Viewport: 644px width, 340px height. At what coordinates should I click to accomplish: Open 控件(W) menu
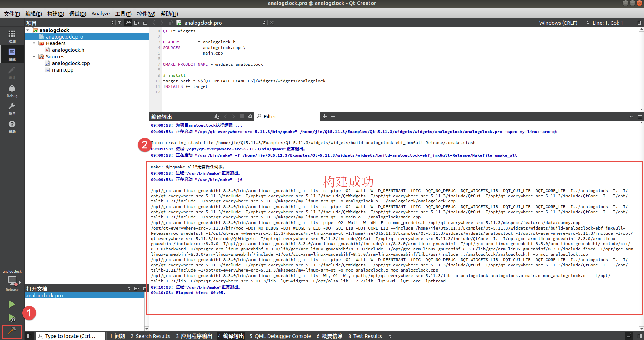146,14
